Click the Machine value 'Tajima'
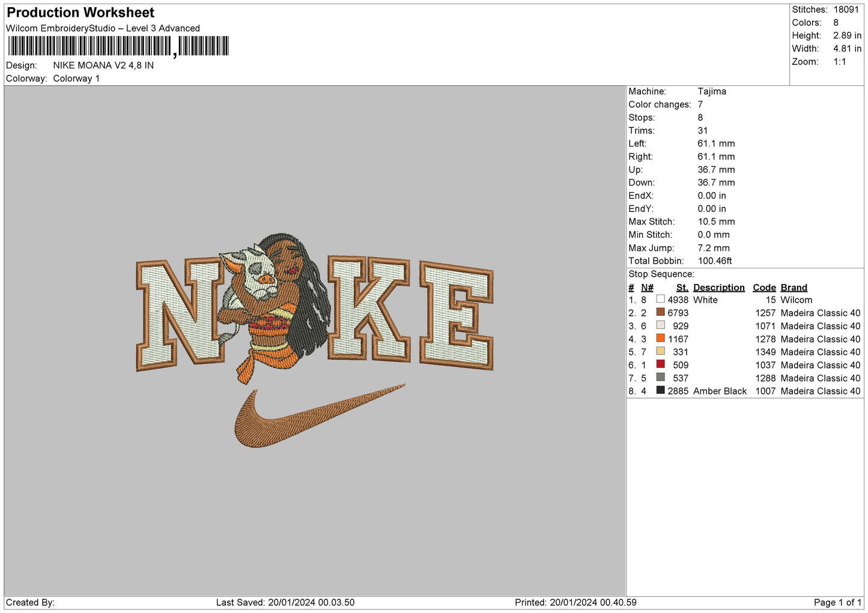The height and width of the screenshot is (613, 868). click(712, 91)
